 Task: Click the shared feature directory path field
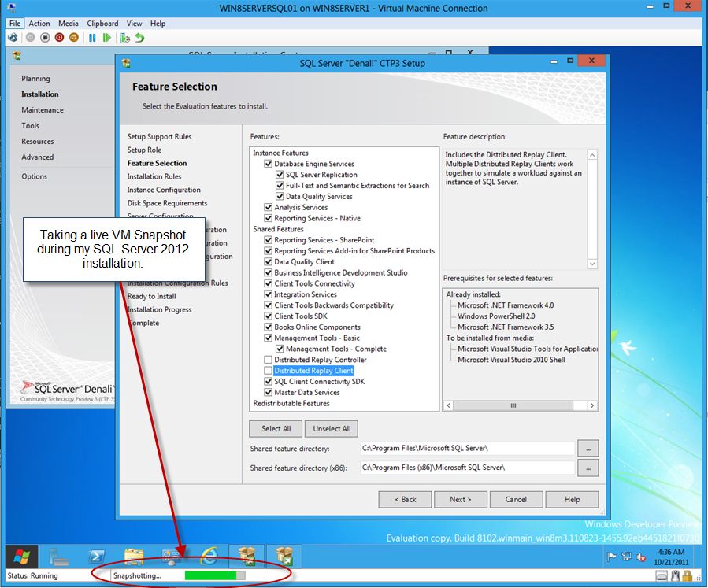467,448
